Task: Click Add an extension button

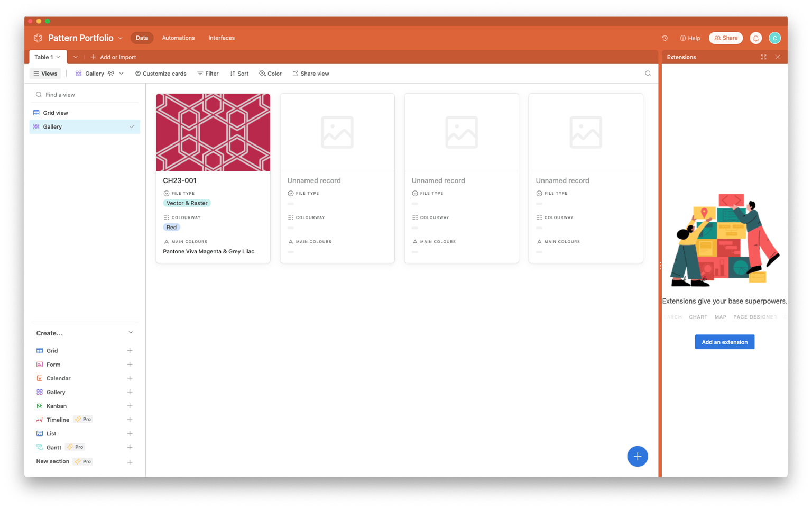Action: coord(724,342)
